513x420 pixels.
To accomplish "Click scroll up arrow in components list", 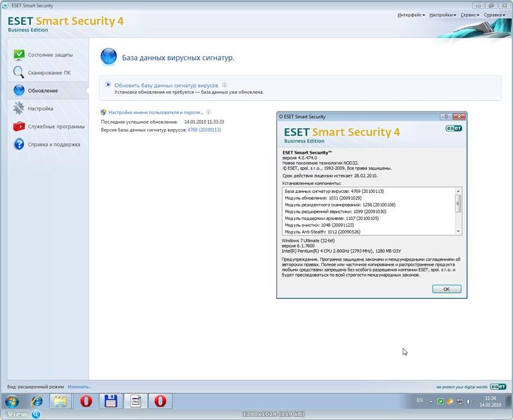I will pyautogui.click(x=458, y=191).
